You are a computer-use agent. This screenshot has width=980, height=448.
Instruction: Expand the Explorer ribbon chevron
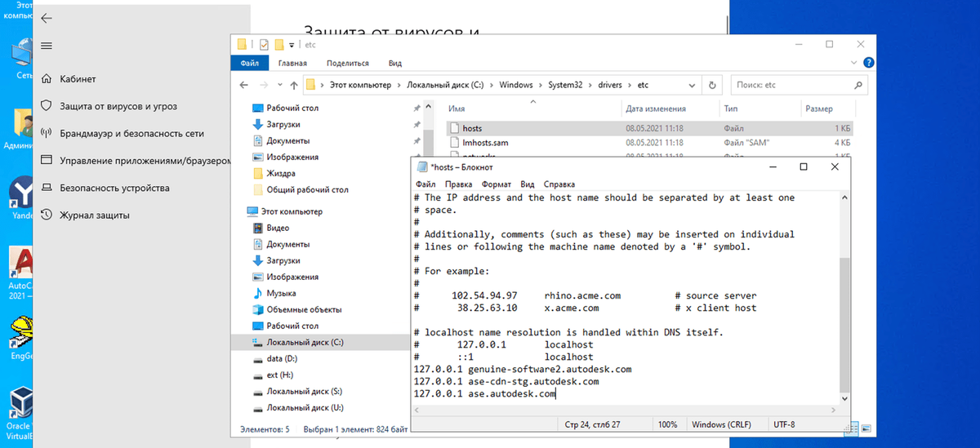point(855,63)
